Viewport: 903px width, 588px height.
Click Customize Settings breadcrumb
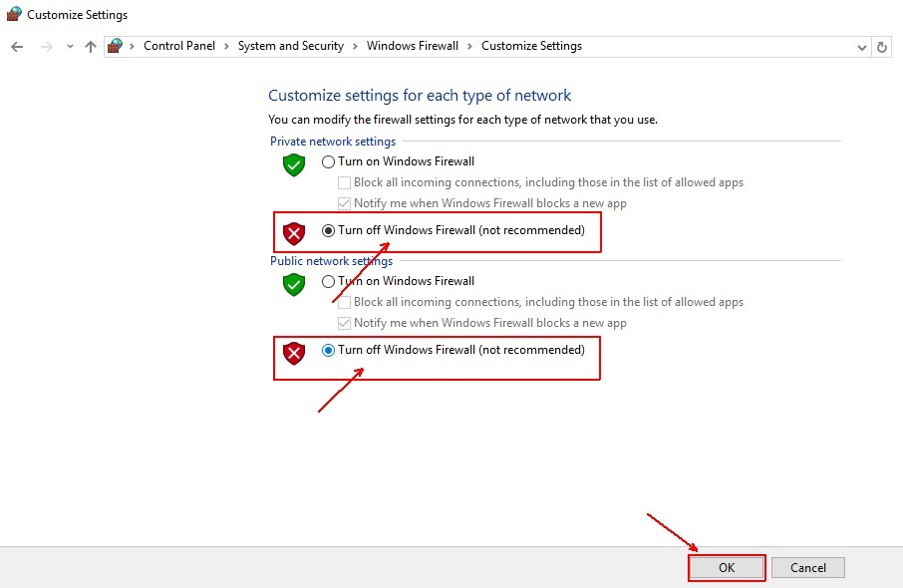pos(531,46)
